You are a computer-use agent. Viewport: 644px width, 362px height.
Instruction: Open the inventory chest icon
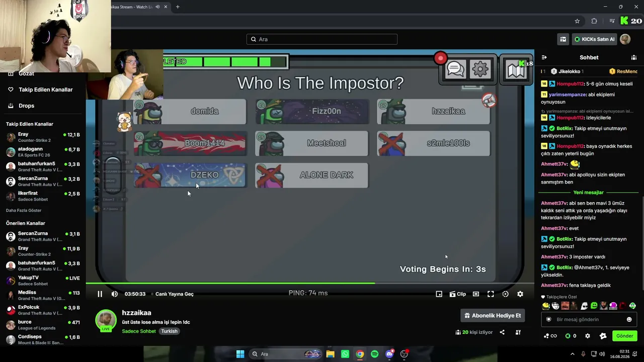[563, 39]
